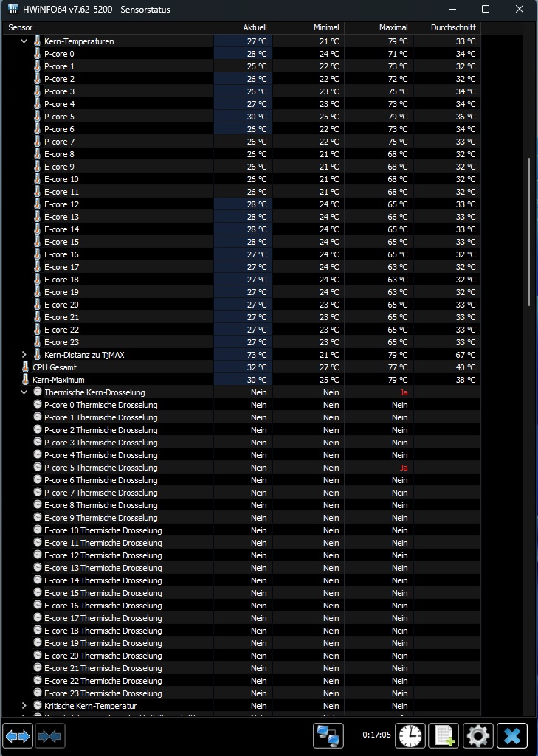Screen dimensions: 538x756
Task: Click the Maximal column header
Action: tap(379, 27)
